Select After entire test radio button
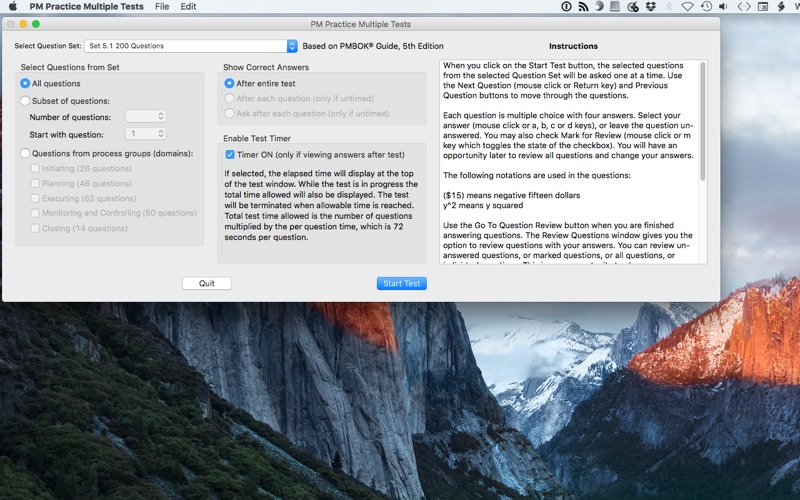The height and width of the screenshot is (500, 800). [x=230, y=84]
